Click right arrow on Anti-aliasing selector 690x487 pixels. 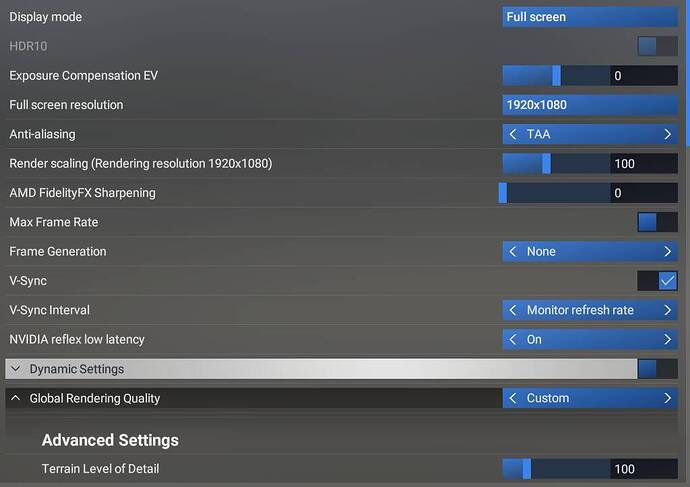pyautogui.click(x=667, y=134)
